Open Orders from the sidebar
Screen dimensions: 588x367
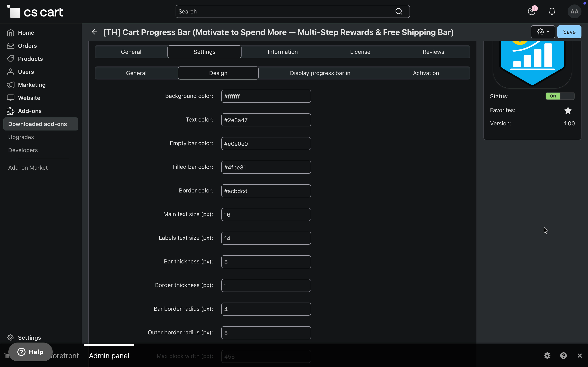[27, 46]
